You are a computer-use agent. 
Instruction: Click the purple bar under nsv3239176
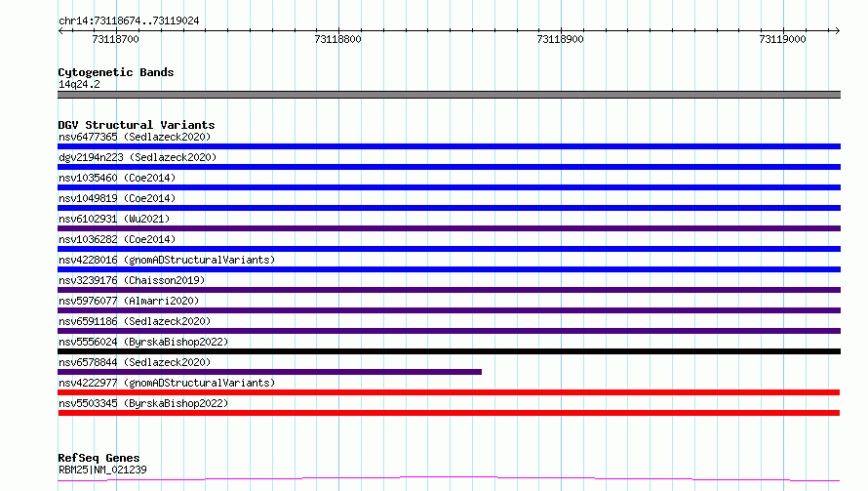point(449,290)
